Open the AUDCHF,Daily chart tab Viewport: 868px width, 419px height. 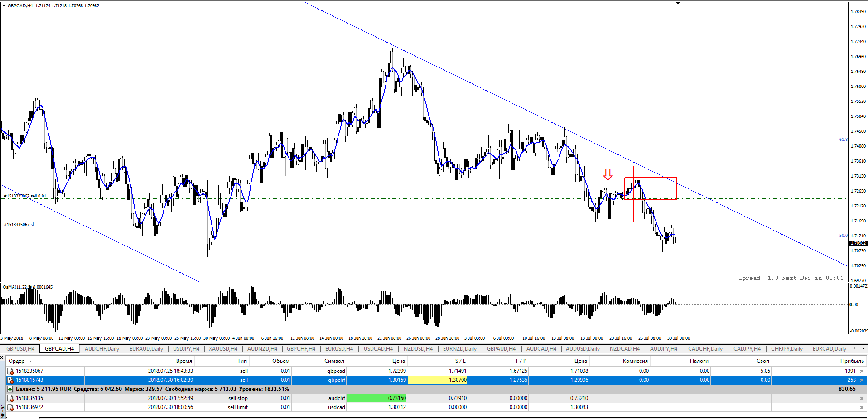point(102,349)
